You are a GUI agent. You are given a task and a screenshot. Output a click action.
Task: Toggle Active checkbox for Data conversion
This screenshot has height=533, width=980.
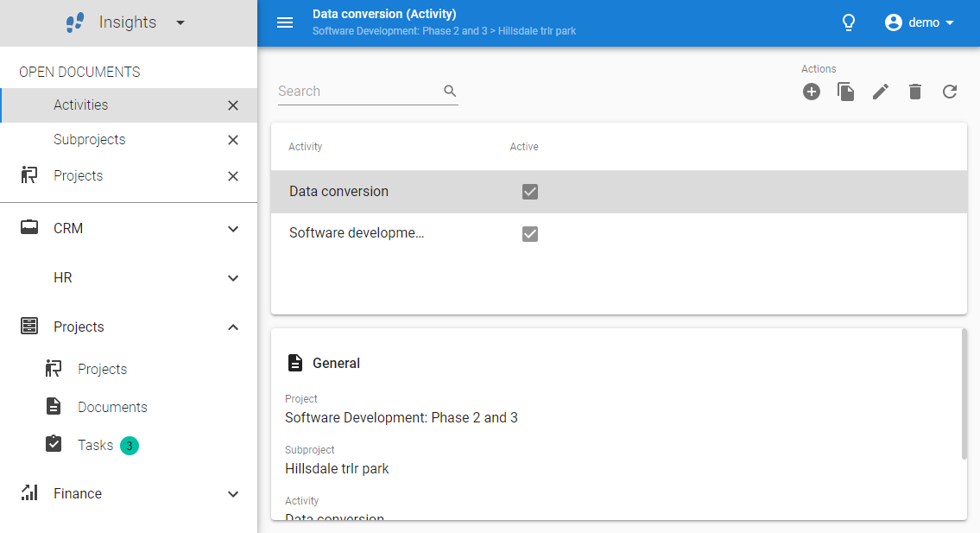tap(530, 192)
